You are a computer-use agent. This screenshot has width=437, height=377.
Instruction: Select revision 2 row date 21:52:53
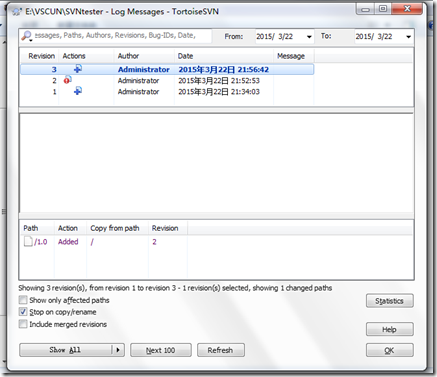tap(219, 81)
